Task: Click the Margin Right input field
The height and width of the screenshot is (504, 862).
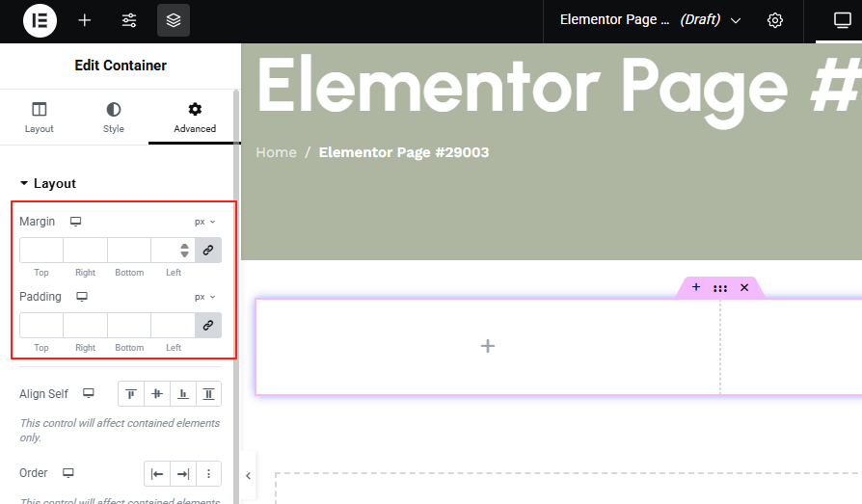Action: 85,251
